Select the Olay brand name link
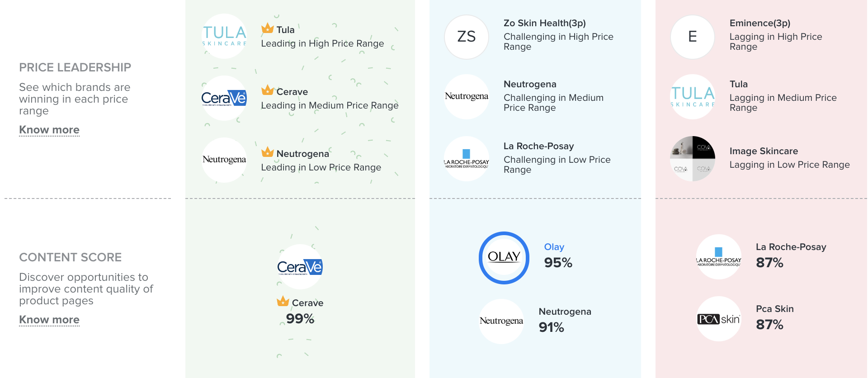The image size is (868, 378). click(x=554, y=247)
